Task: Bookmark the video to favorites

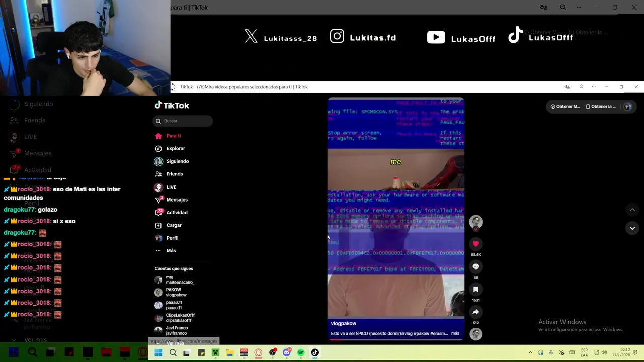Action: coord(475,289)
